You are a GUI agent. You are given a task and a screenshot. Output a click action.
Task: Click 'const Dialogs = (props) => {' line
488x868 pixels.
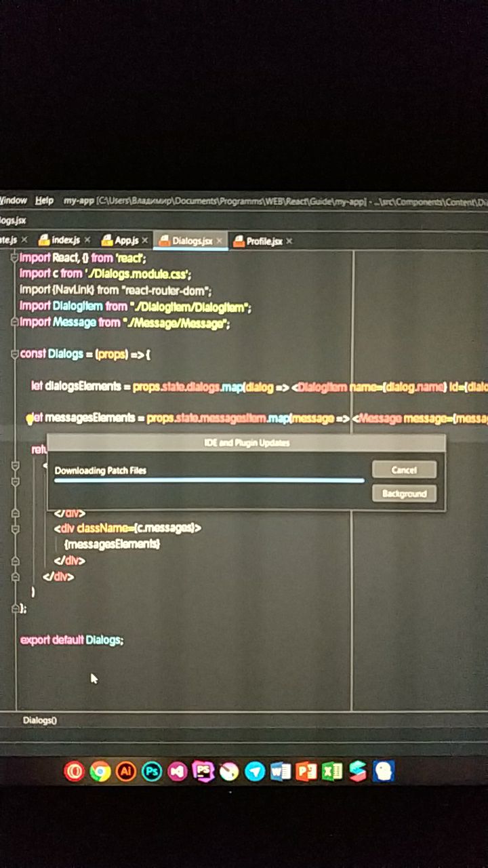(85, 354)
